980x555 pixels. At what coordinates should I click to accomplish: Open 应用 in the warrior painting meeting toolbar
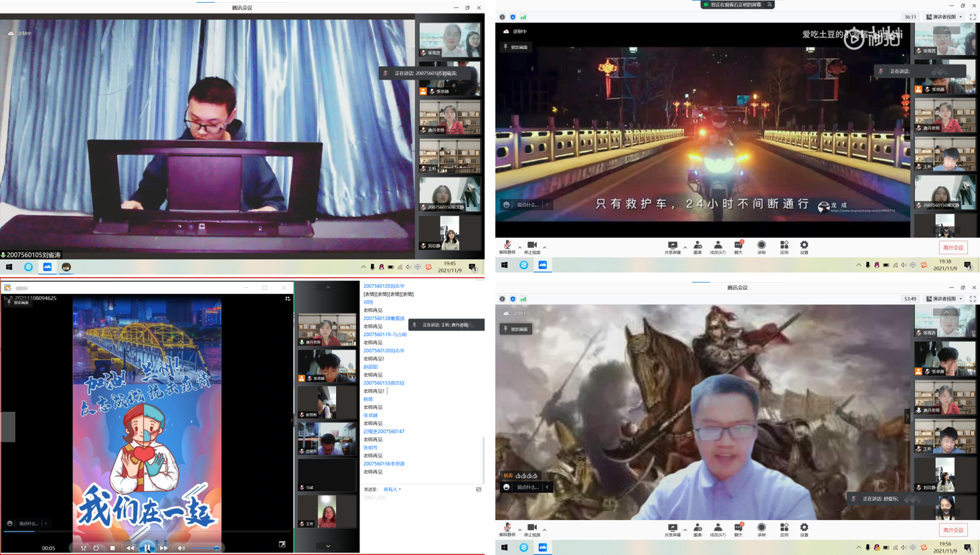784,530
